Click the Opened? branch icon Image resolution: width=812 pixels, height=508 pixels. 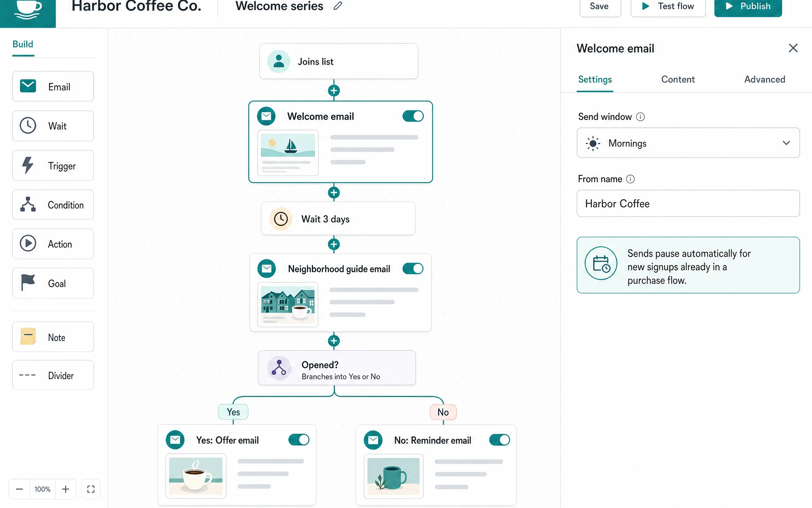[279, 368]
